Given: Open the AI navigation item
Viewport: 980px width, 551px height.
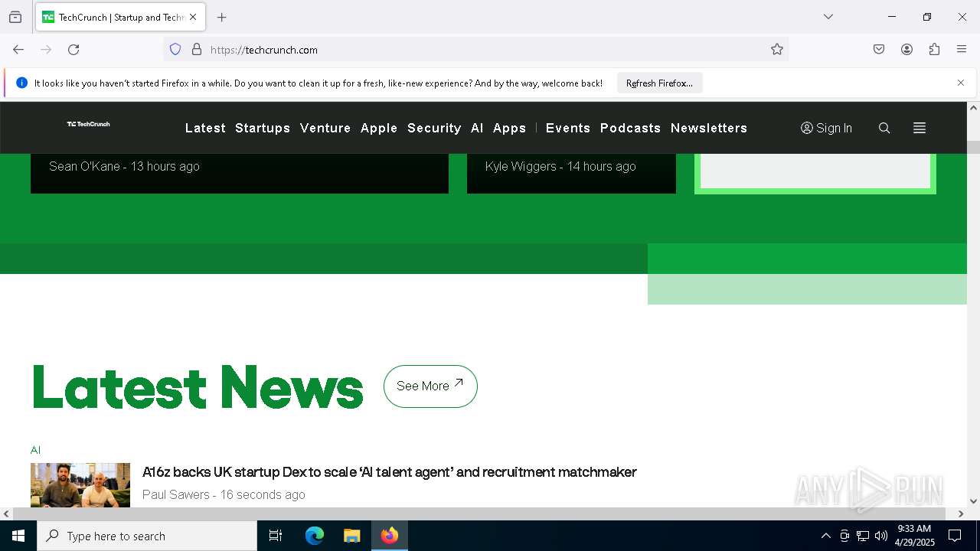Looking at the screenshot, I should [x=477, y=128].
